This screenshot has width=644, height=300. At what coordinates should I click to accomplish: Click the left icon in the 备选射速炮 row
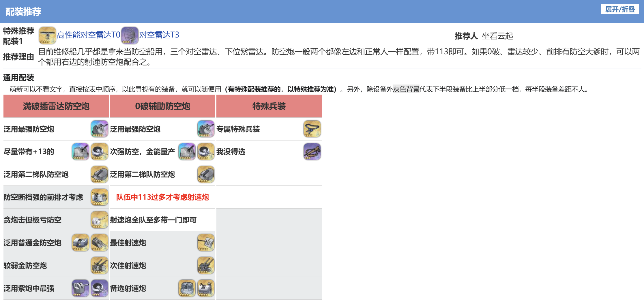[x=187, y=288]
